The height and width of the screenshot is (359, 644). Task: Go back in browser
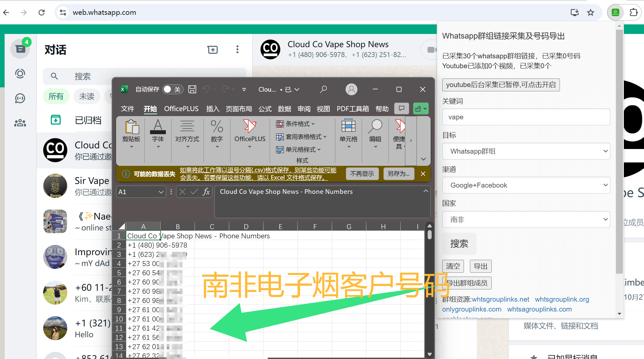pos(6,13)
